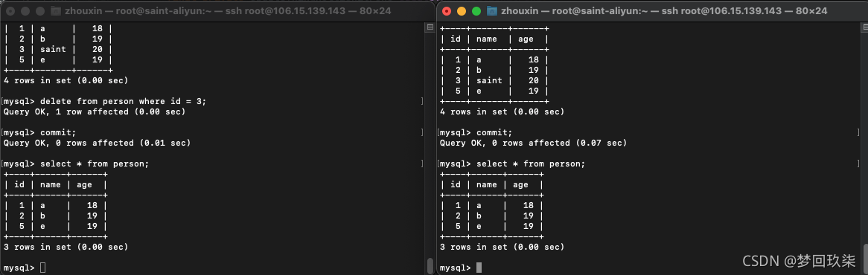
Task: Click the last 'mysql>' prompt in left terminal
Action: tap(19, 268)
